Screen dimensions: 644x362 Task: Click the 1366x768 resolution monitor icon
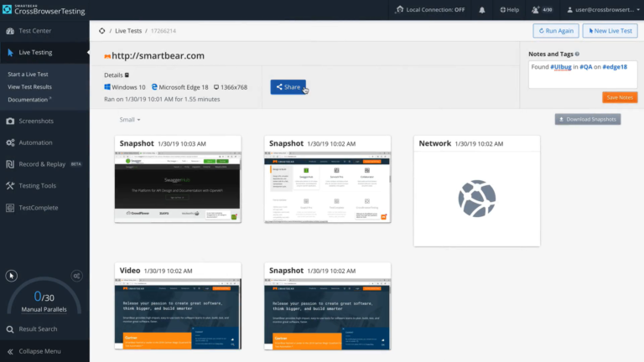(216, 87)
